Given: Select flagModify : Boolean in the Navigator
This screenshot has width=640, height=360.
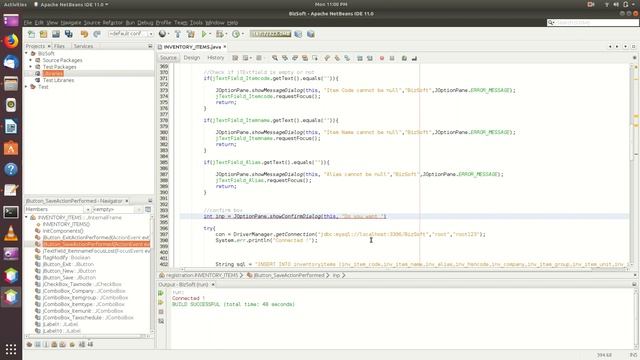Looking at the screenshot, I should [67, 258].
